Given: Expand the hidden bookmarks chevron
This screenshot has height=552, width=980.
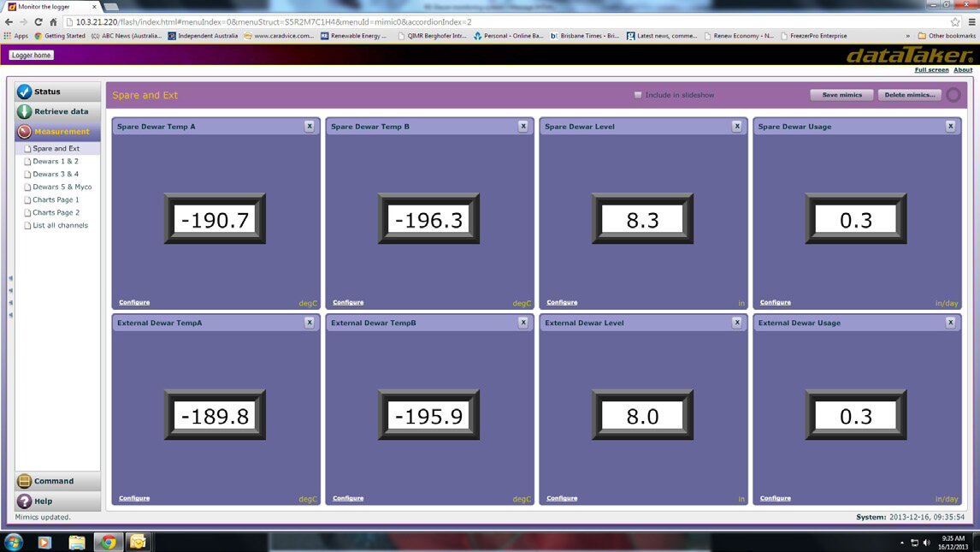Looking at the screenshot, I should [907, 36].
